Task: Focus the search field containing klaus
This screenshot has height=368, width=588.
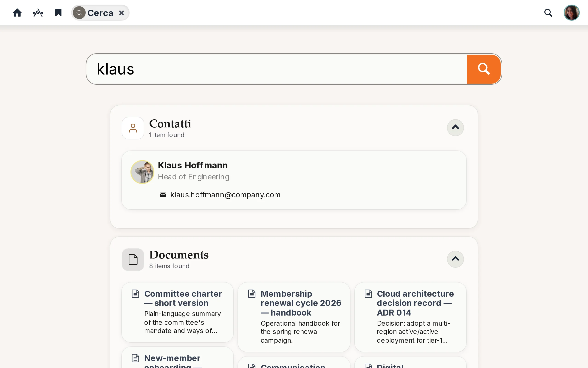Action: [277, 69]
